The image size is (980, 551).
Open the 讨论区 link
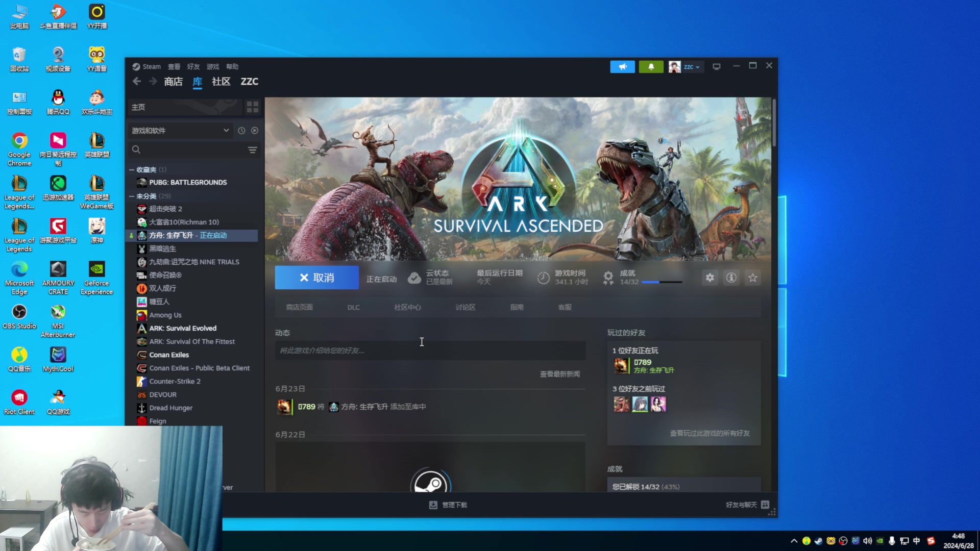465,307
